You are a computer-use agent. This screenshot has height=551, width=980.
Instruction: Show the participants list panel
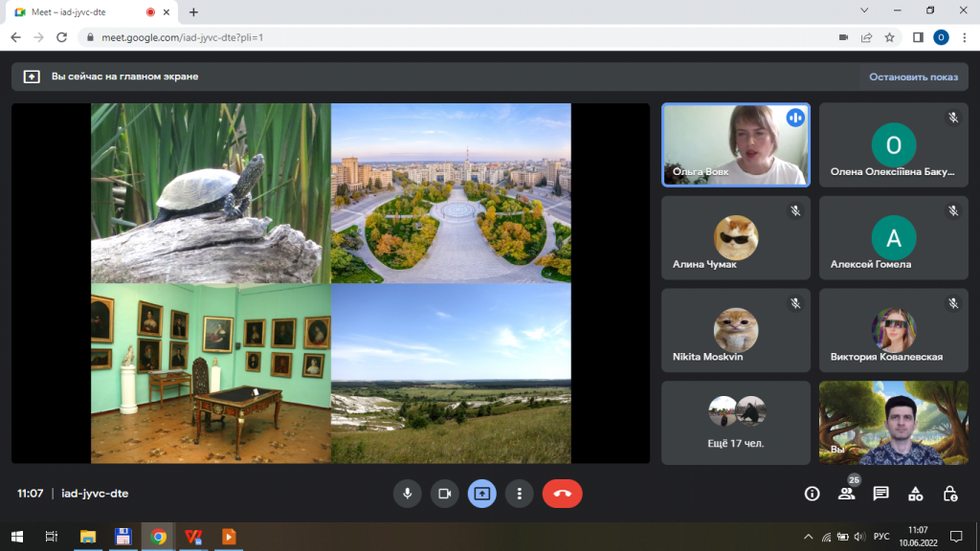click(x=846, y=494)
